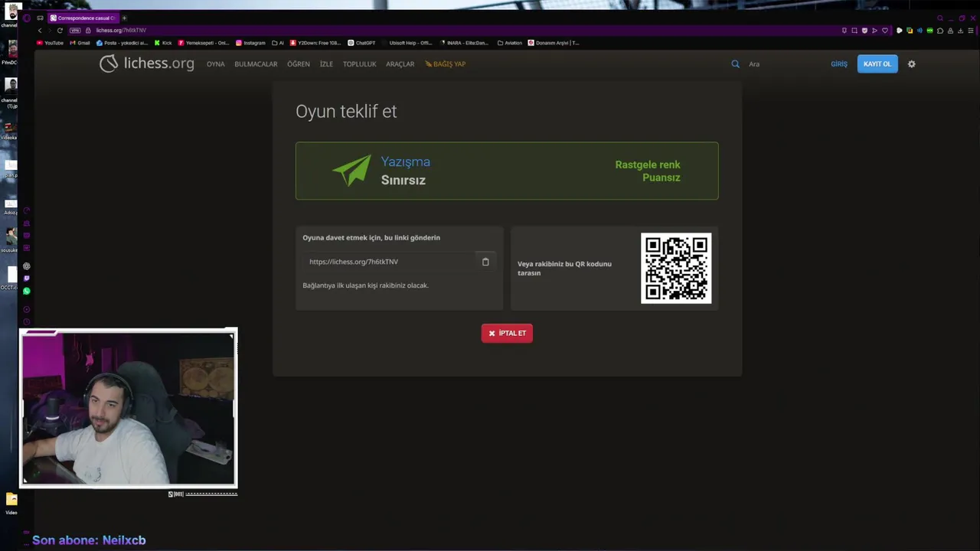Open the Y2Down bookmark
Screen dimensions: 980x551
[315, 43]
